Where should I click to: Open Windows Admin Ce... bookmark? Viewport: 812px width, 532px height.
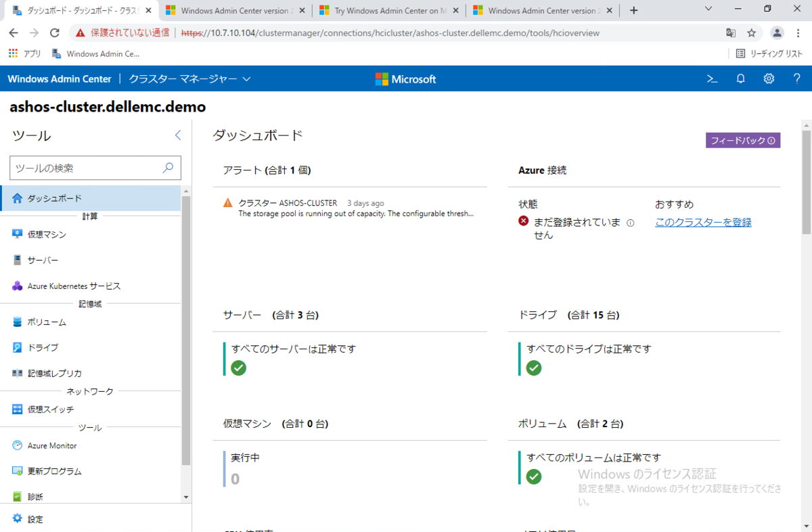[95, 53]
